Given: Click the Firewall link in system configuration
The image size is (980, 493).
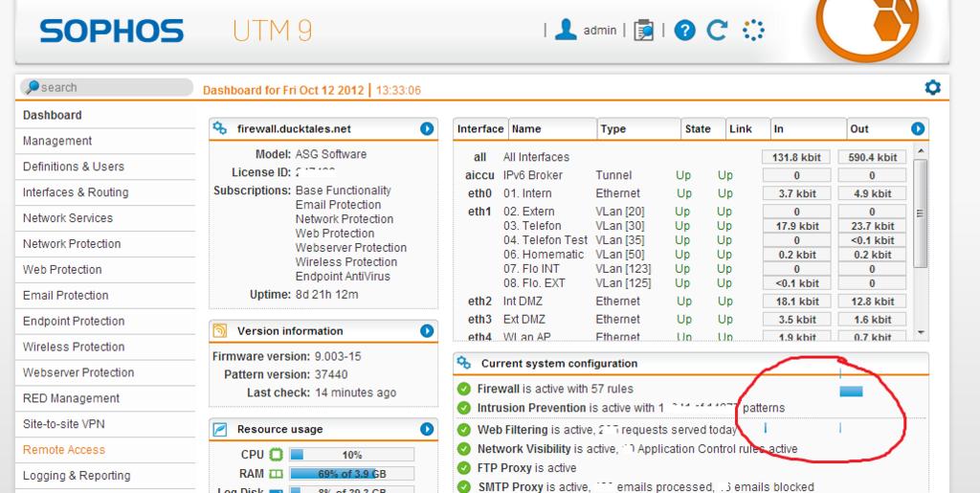Looking at the screenshot, I should coord(498,389).
